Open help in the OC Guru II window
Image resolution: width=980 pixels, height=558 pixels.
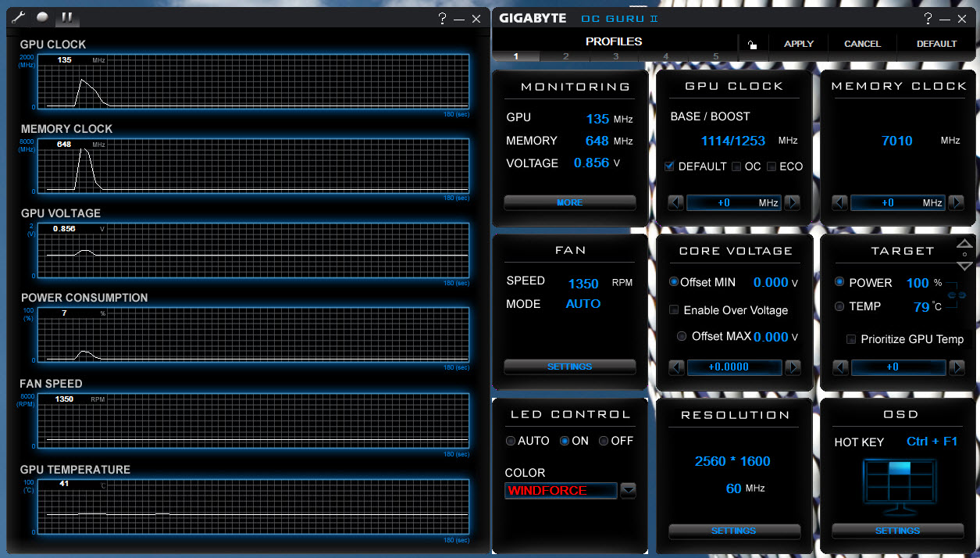point(927,18)
